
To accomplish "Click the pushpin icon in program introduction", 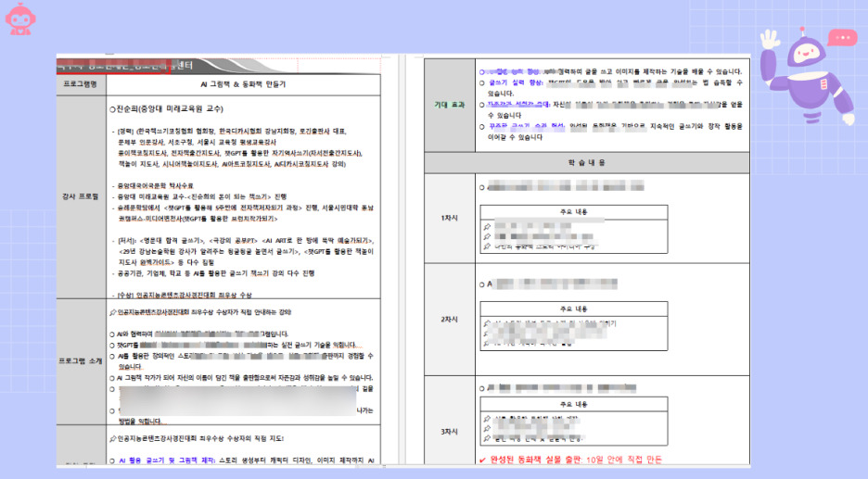I will [113, 312].
